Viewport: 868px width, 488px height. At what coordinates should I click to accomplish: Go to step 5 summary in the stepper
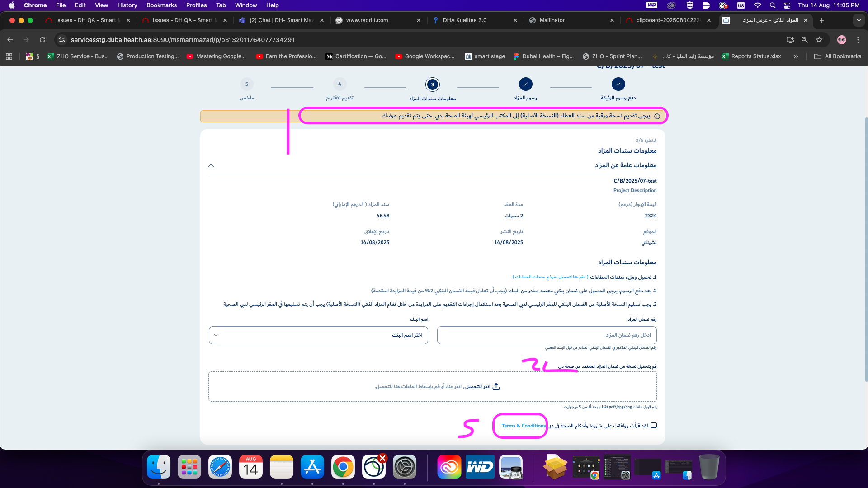coord(247,84)
